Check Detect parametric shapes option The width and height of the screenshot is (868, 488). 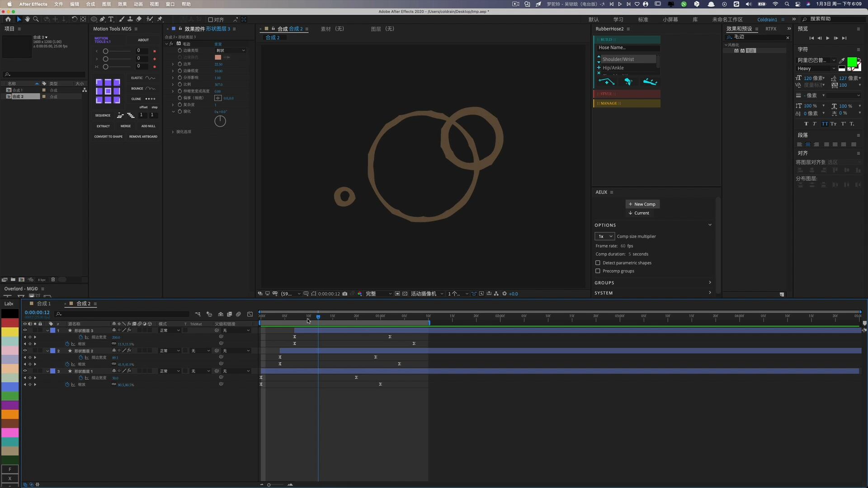[x=598, y=263]
